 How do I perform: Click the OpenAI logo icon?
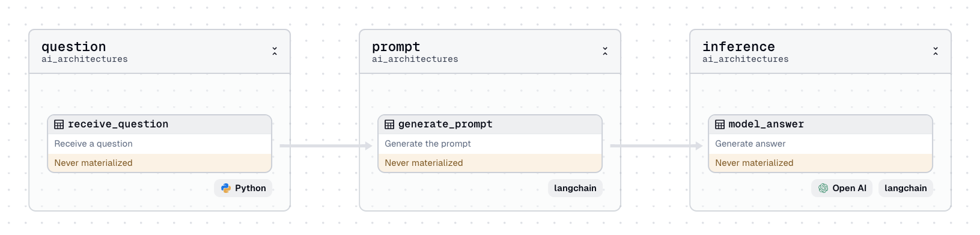pyautogui.click(x=823, y=188)
